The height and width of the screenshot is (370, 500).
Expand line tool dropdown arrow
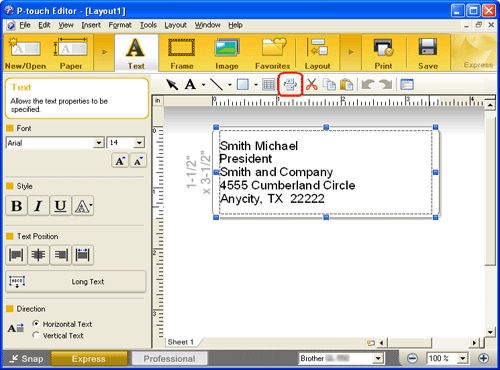pyautogui.click(x=230, y=85)
